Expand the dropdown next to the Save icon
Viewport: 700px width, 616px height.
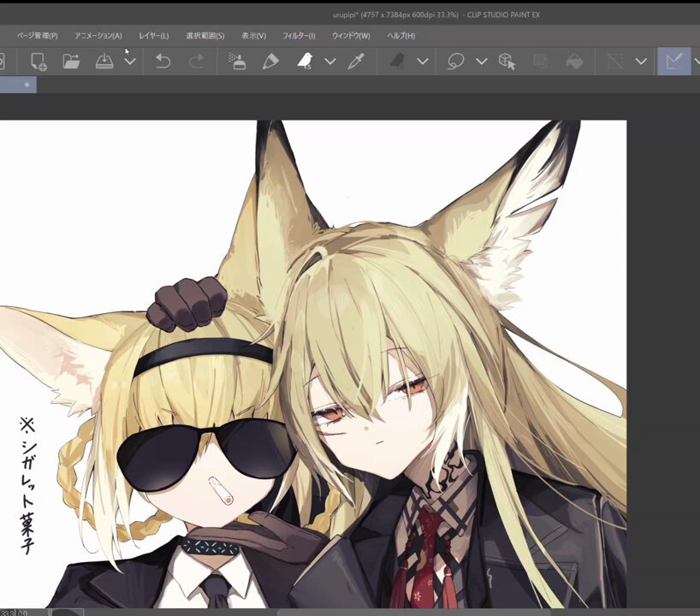click(x=130, y=61)
